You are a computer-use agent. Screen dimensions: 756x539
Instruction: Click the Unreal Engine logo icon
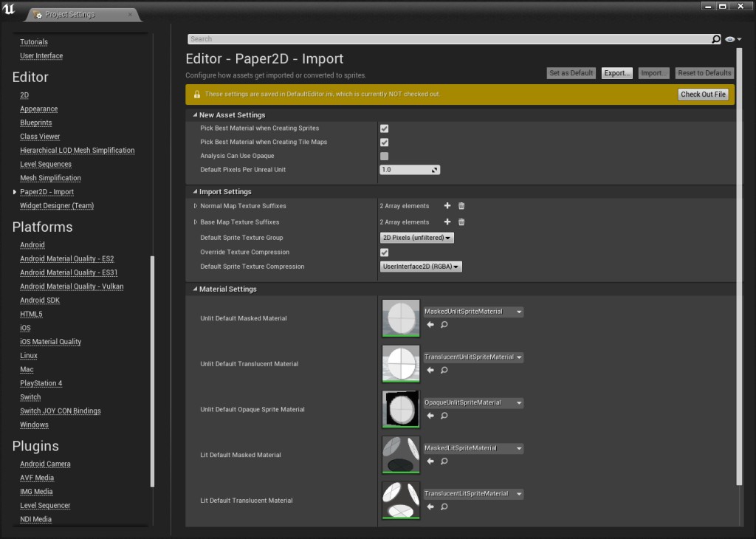coord(9,9)
